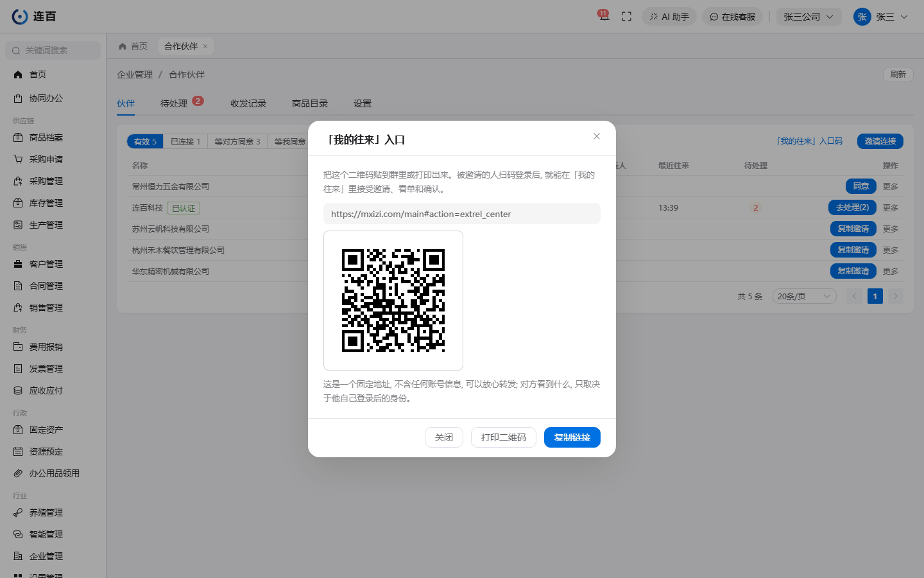The image size is (924, 578).
Task: Click the notification bell icon
Action: (x=603, y=17)
